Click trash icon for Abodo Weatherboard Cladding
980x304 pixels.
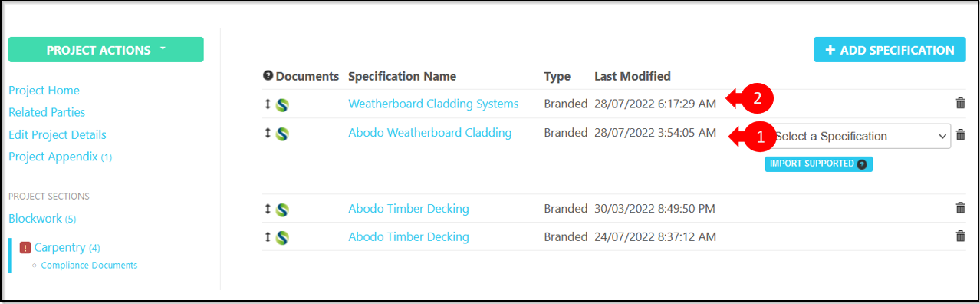click(x=960, y=135)
